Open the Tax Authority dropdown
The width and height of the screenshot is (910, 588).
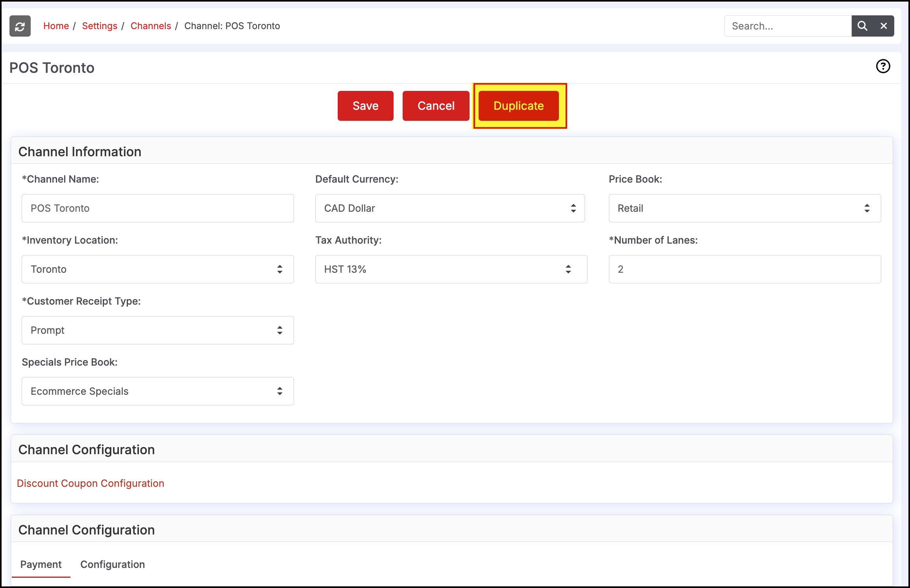[451, 269]
